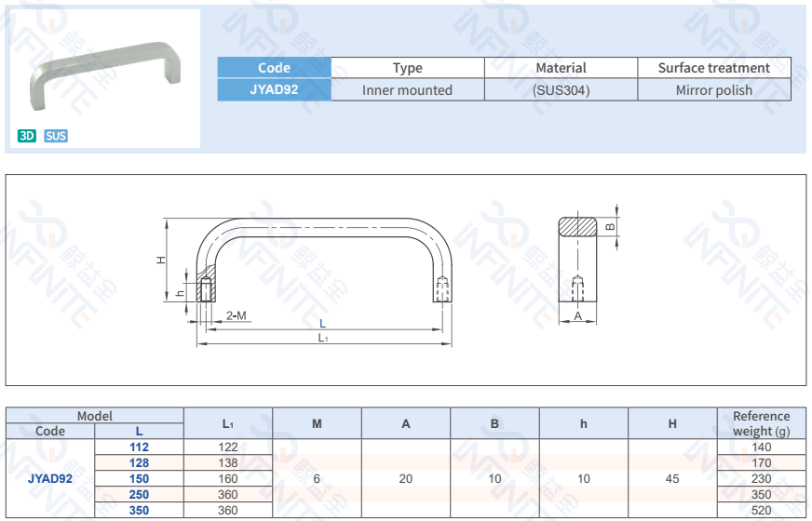The width and height of the screenshot is (812, 521).
Task: Click JYAD92 code in the model table
Action: point(50,479)
